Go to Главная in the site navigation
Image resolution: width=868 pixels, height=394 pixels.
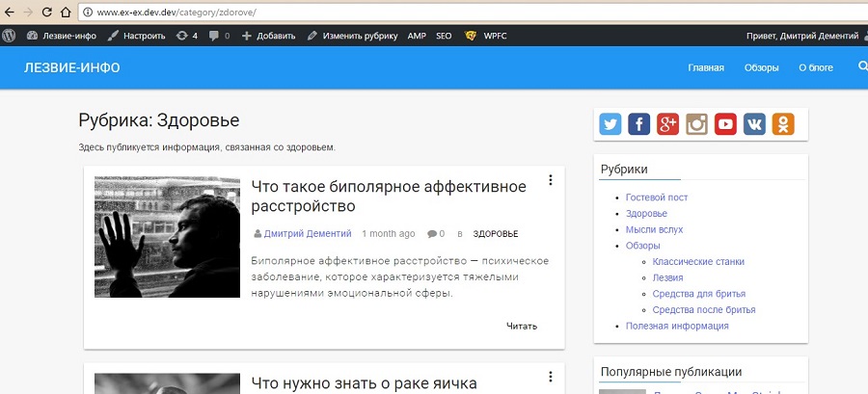pyautogui.click(x=706, y=67)
